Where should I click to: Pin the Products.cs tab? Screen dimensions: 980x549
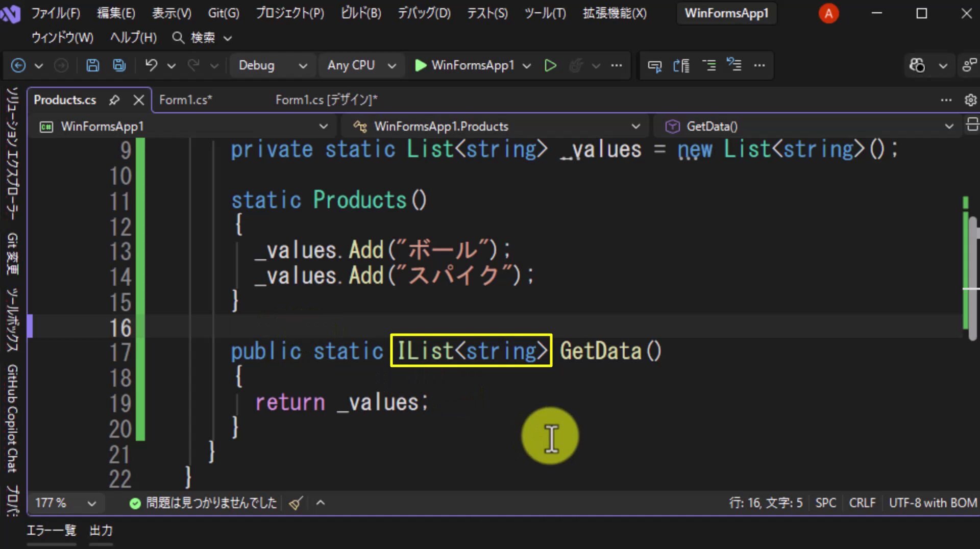click(x=114, y=99)
